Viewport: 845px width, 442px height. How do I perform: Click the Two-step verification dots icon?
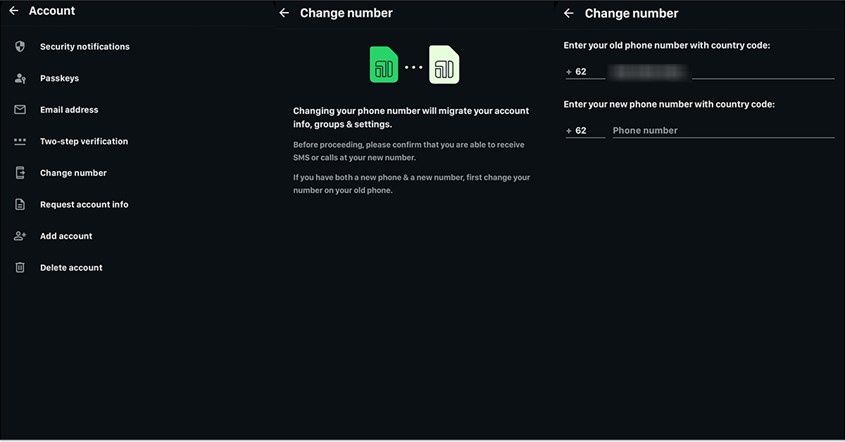coord(20,142)
